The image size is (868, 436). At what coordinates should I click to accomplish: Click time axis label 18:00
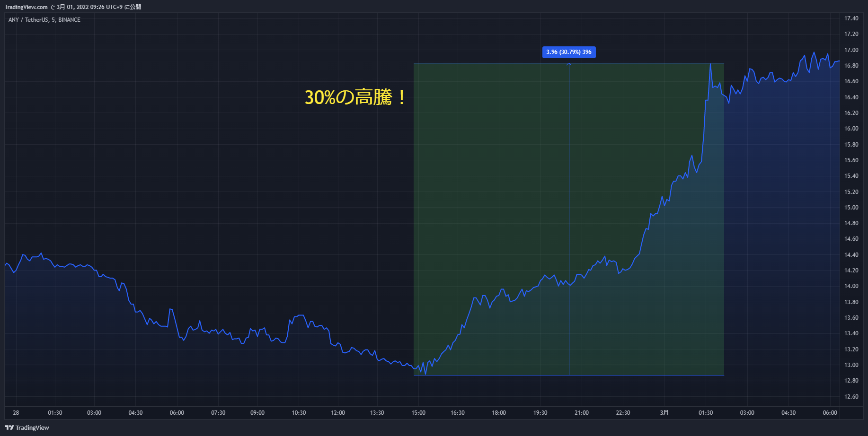point(499,413)
